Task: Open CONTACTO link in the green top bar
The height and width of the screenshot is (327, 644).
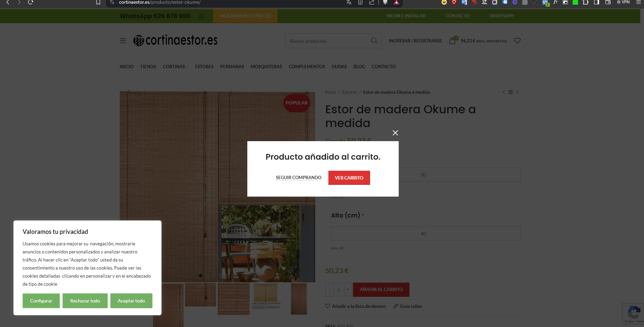Action: [457, 16]
